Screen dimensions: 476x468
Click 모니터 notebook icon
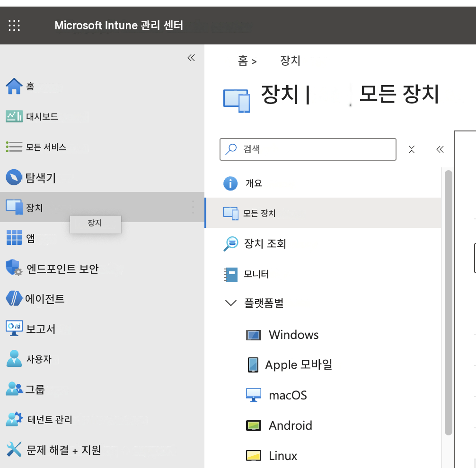(231, 274)
